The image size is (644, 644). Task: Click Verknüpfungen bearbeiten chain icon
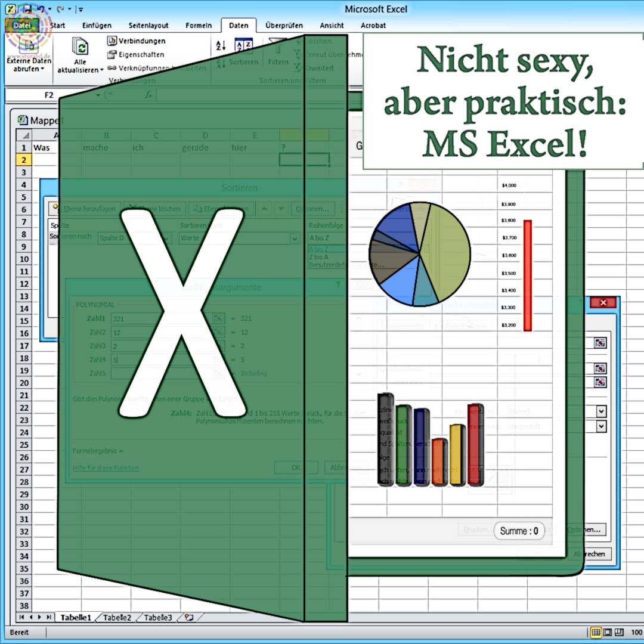112,68
